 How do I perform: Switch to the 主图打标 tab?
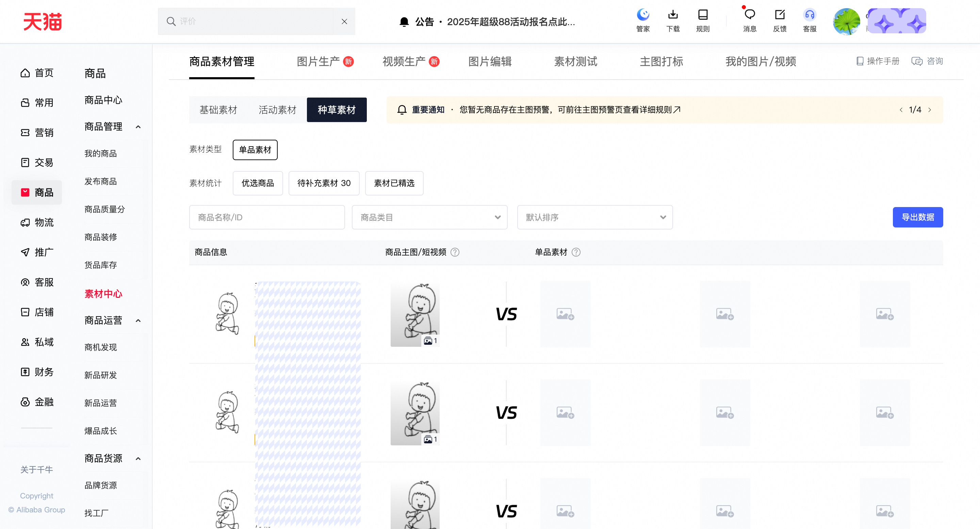pos(661,62)
